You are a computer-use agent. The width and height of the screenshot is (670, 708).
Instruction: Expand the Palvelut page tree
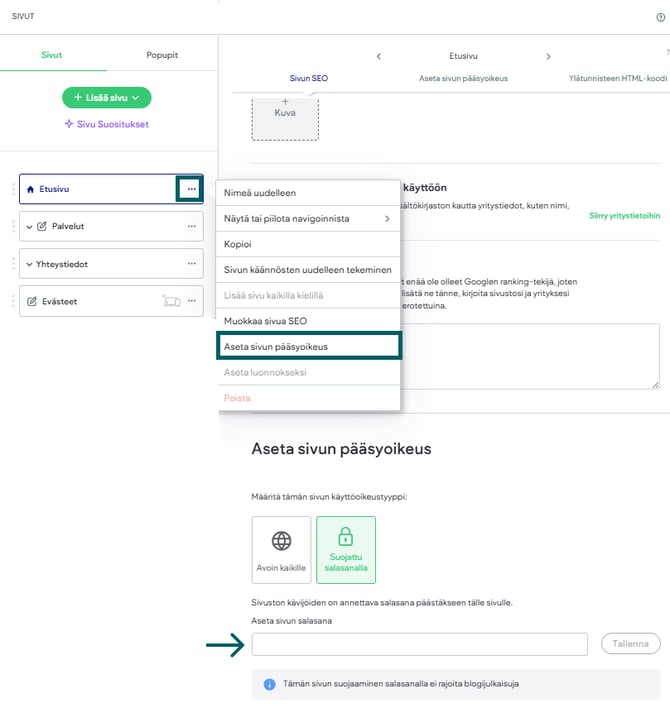(x=29, y=227)
